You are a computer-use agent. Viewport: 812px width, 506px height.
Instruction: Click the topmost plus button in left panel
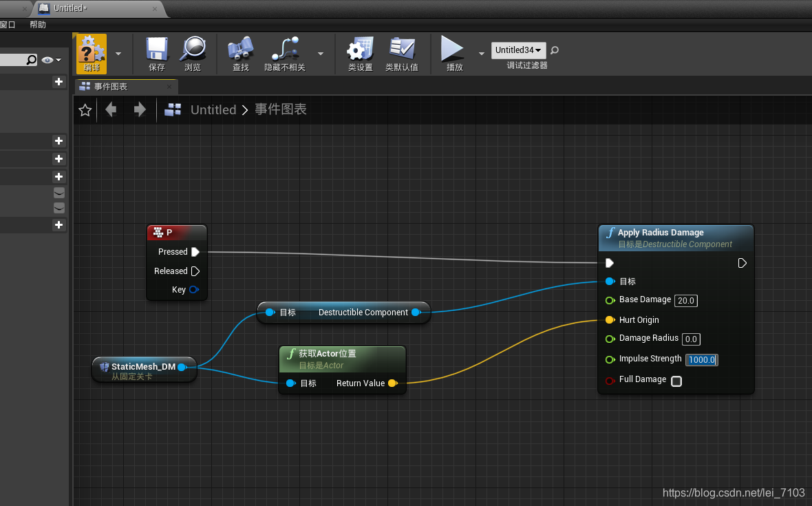59,82
